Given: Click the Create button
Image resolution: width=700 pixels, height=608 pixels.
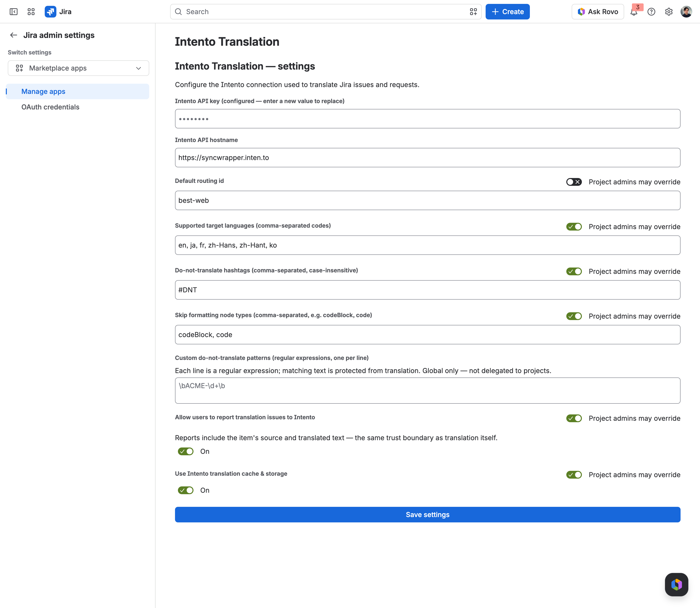Looking at the screenshot, I should coord(507,12).
